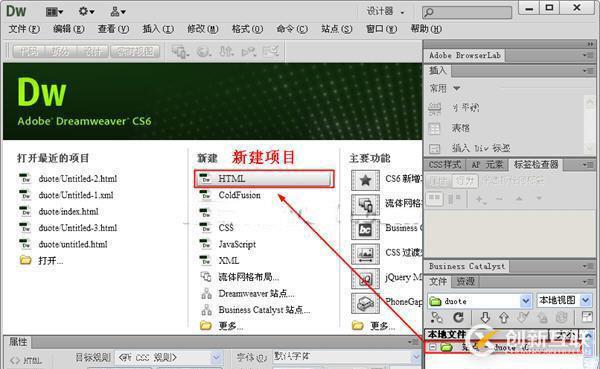Open the layout icon menu in title bar
This screenshot has width=600, height=369.
[x=54, y=12]
